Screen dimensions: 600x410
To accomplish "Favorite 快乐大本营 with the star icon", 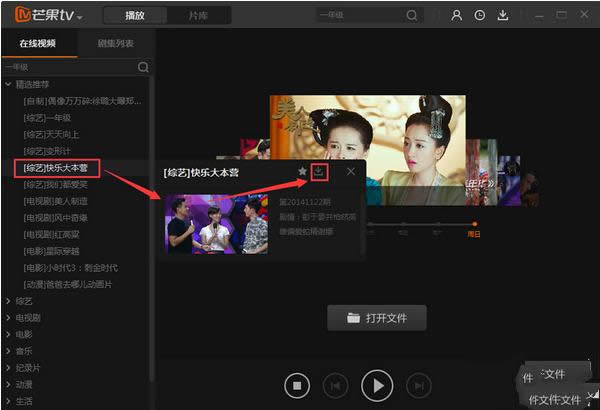I will pos(302,171).
